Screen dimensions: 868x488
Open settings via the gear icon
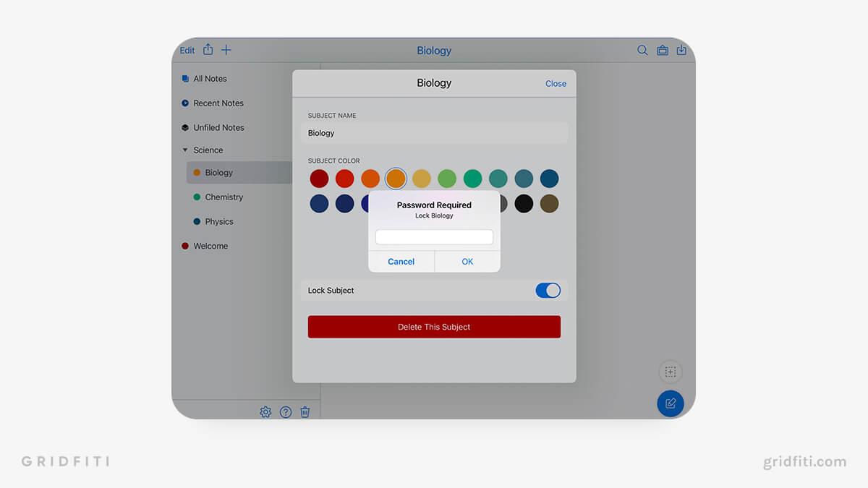point(265,411)
